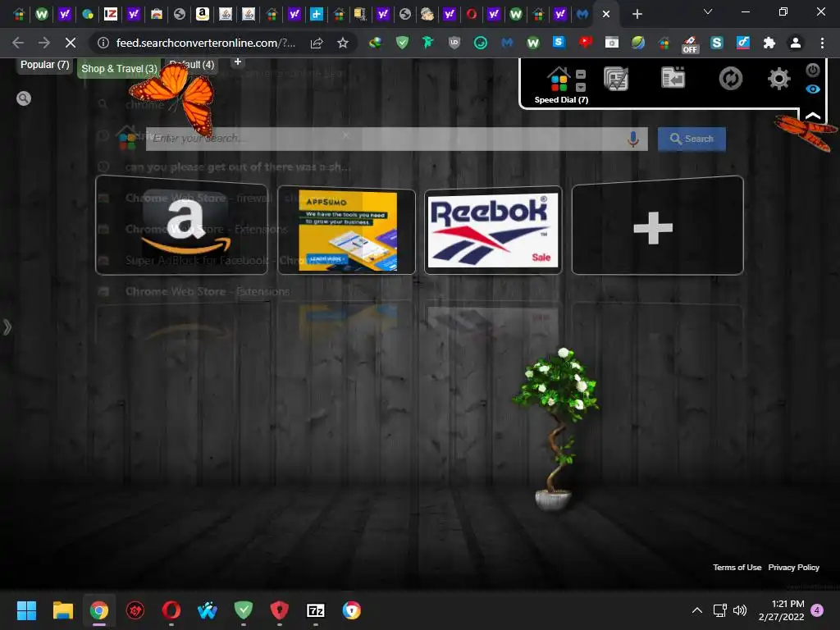Share this page icon in address bar
840x630 pixels.
tap(317, 43)
